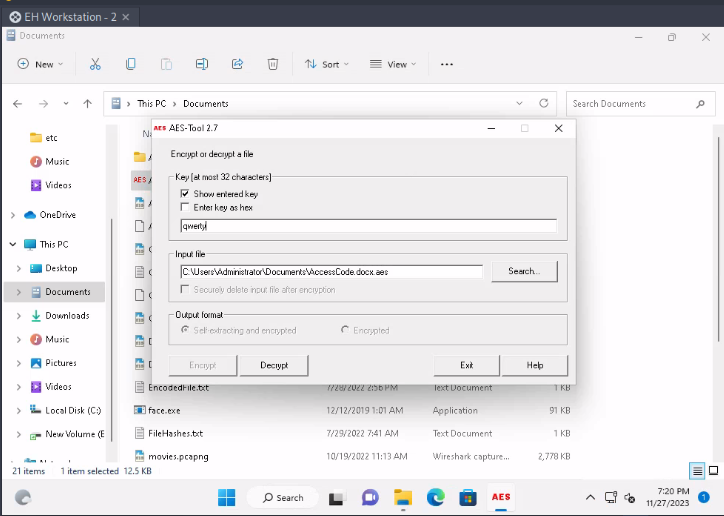The image size is (724, 516).
Task: Click the key text input field
Action: coord(367,226)
